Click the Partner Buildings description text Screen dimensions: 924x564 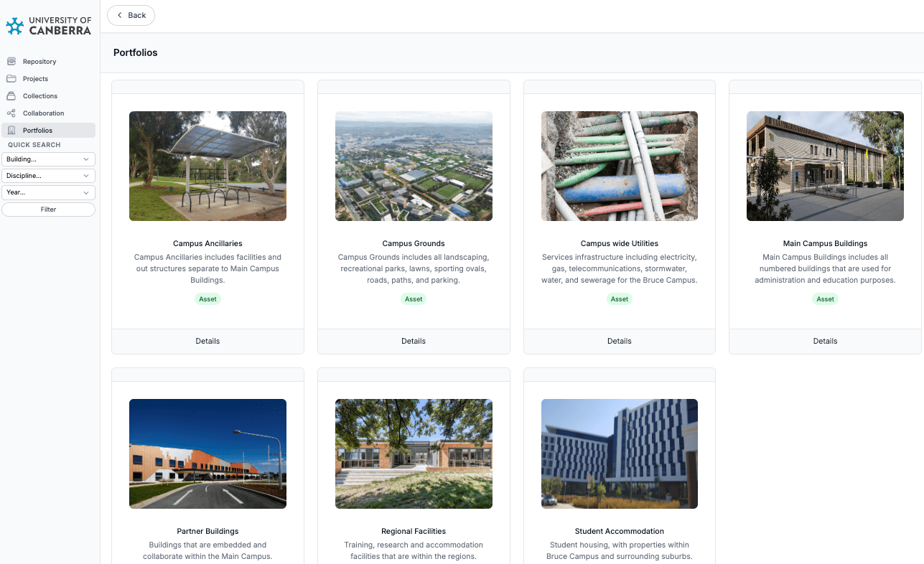point(207,551)
